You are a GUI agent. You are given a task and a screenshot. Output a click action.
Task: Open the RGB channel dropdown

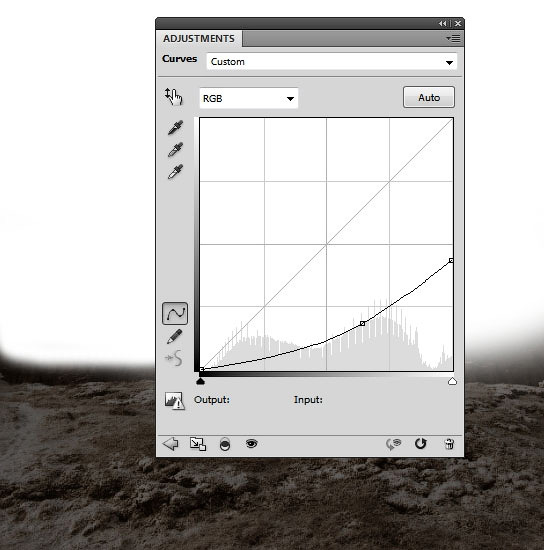(249, 98)
